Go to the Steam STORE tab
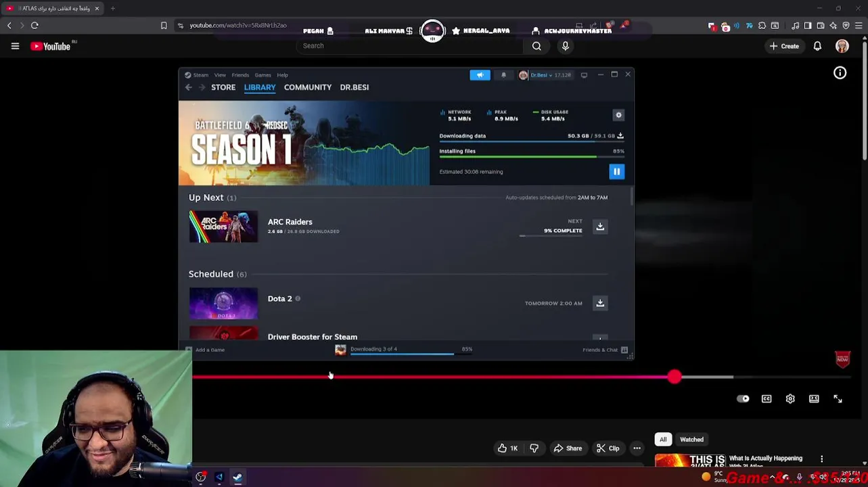868x487 pixels. [223, 87]
